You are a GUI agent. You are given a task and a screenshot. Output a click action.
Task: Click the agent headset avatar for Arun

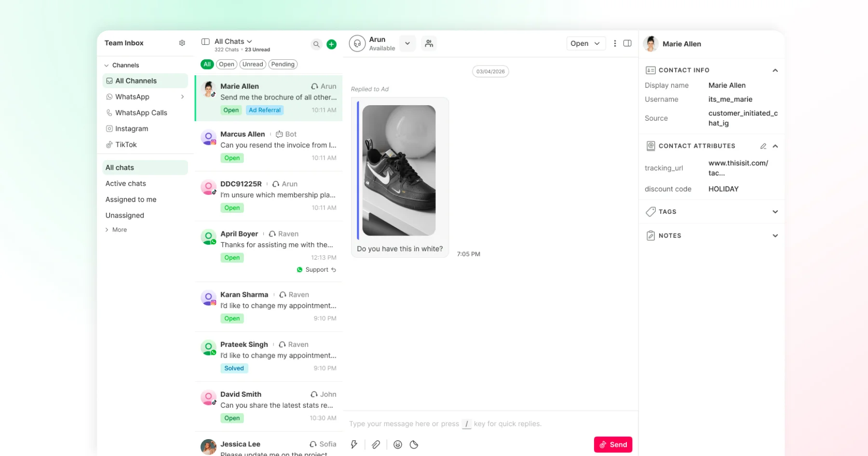357,43
